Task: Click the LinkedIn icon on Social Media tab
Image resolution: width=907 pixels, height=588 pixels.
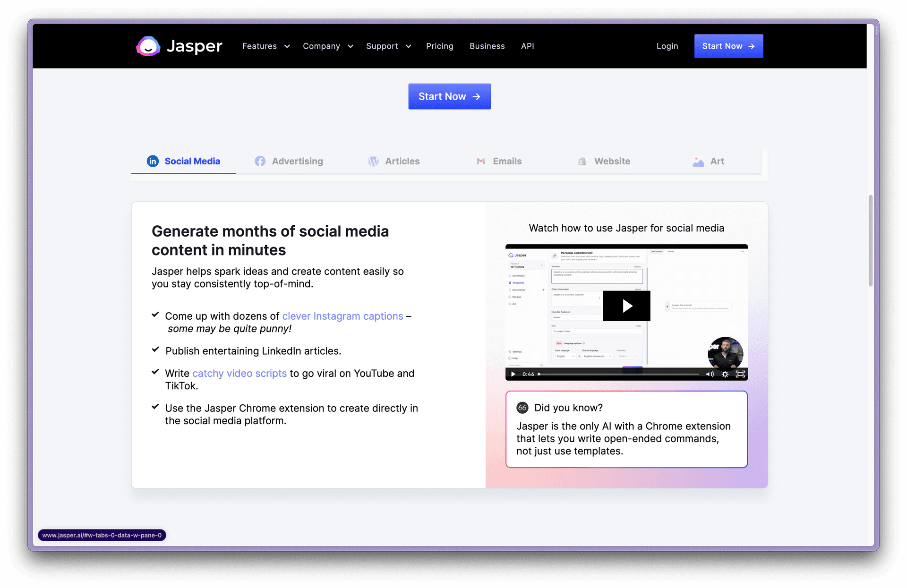Action: point(153,162)
